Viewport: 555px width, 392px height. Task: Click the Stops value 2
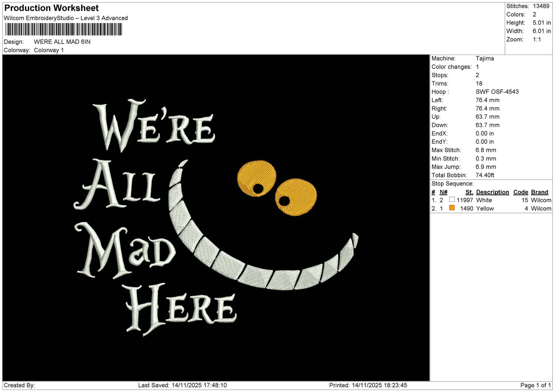pyautogui.click(x=477, y=75)
